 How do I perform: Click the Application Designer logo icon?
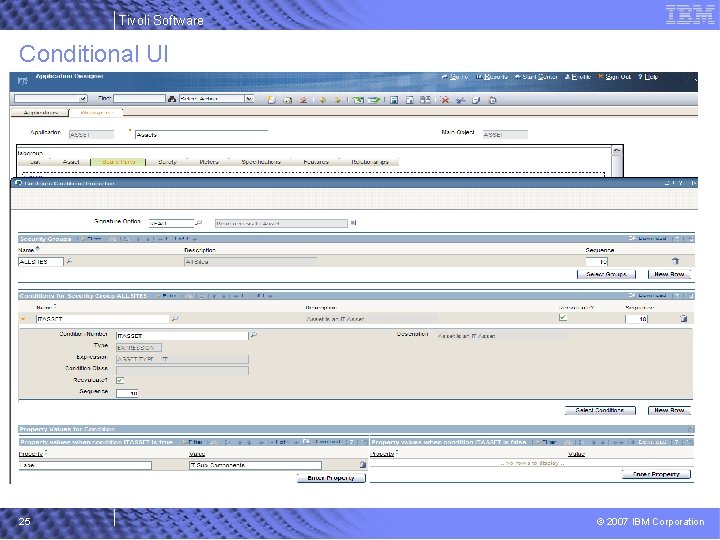(22, 81)
